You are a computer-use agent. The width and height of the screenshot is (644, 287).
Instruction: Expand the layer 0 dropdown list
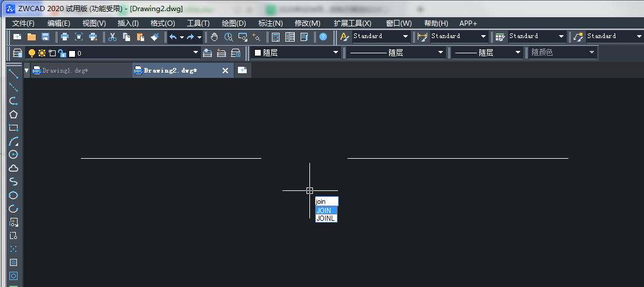pos(196,53)
